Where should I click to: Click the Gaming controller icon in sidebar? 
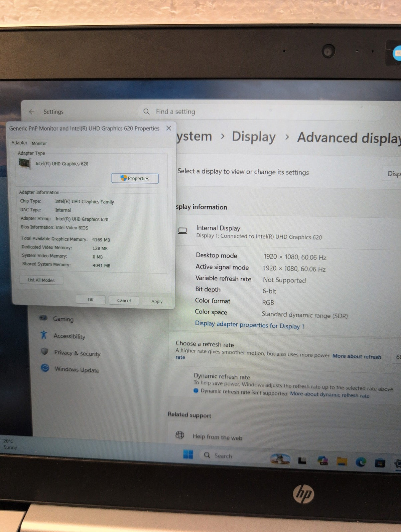[43, 318]
